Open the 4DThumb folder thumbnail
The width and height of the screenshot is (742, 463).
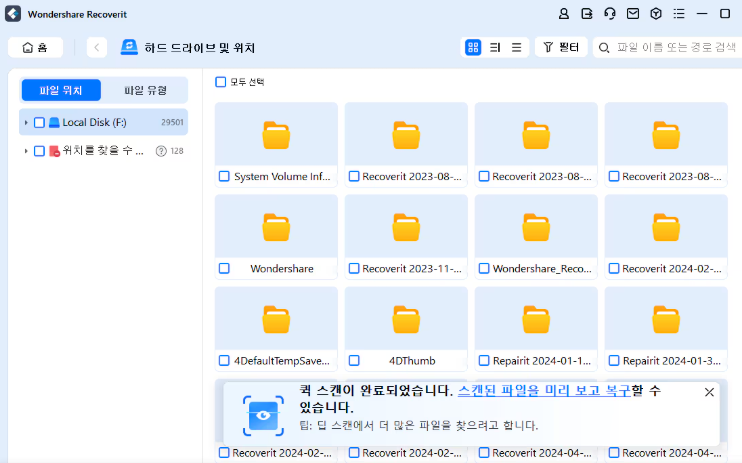pos(406,319)
